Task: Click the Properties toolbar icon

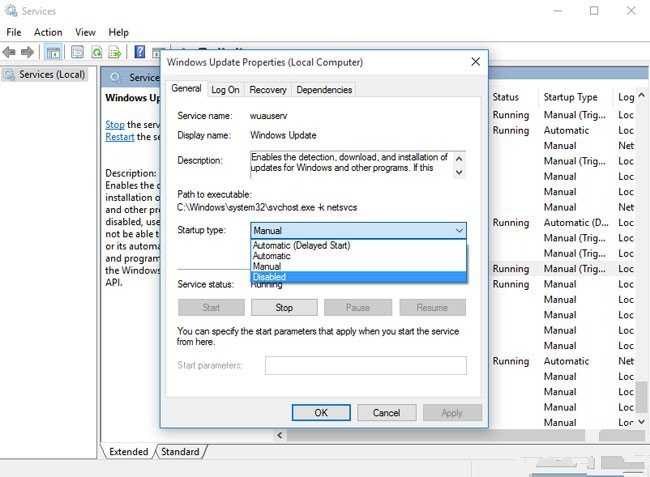Action: (x=78, y=52)
